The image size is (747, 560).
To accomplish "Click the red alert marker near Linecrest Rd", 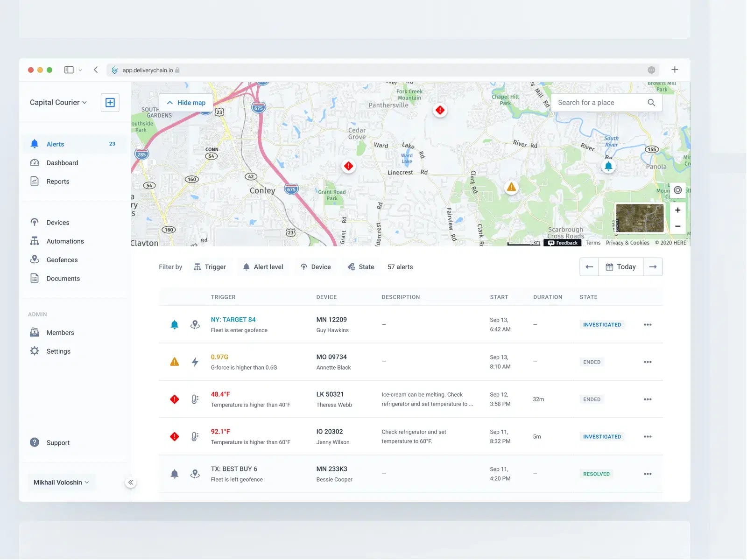I will tap(348, 166).
